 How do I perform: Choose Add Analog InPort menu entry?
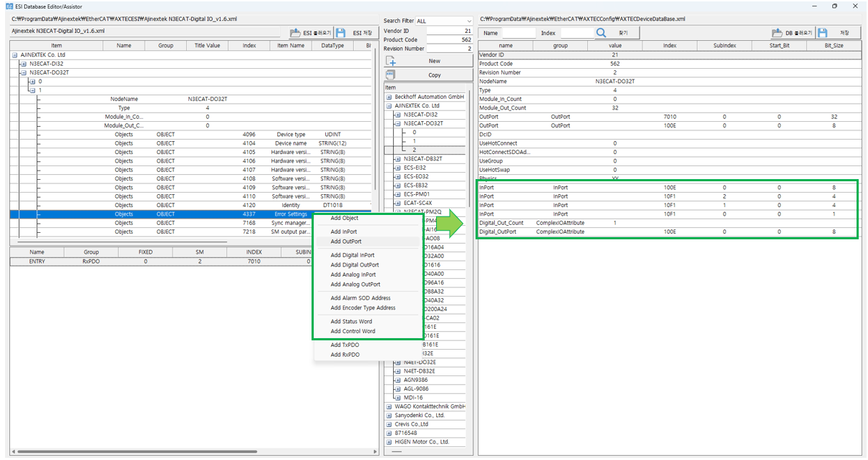(367, 274)
